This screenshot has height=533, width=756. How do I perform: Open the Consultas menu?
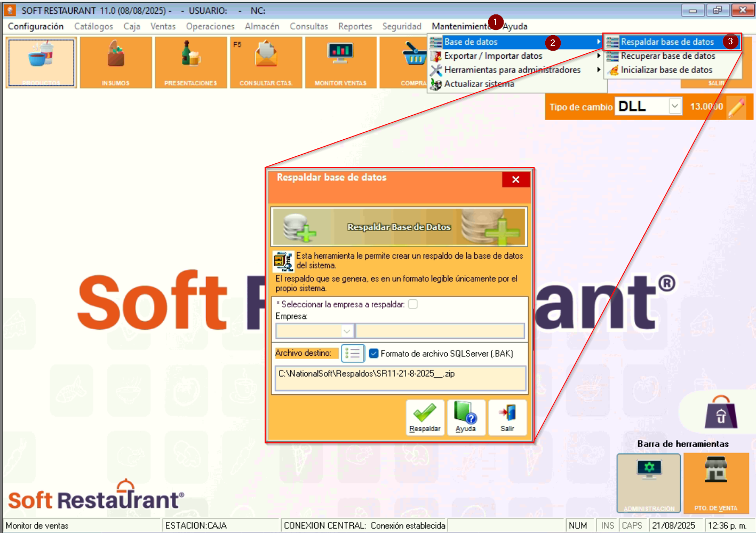(309, 26)
